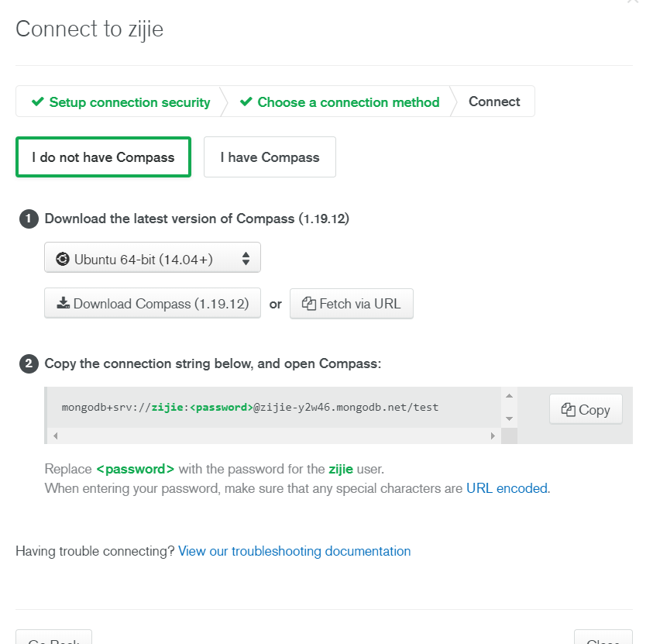Go to the Setup connection security step

coord(121,102)
